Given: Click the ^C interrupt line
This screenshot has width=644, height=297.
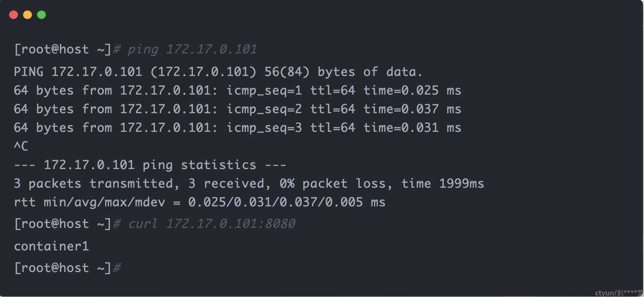Looking at the screenshot, I should click(21, 146).
